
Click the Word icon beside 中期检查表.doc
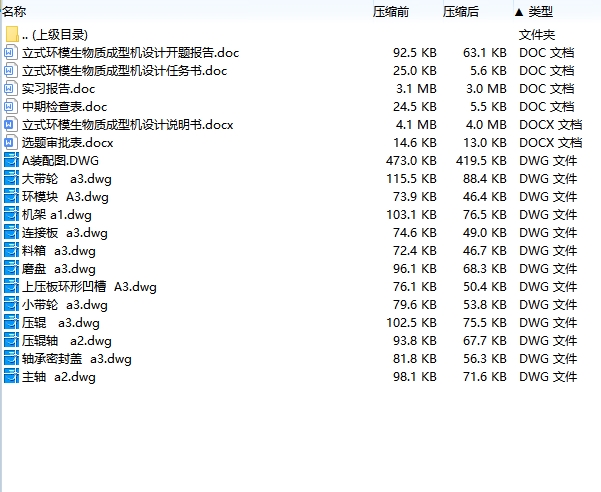10,107
